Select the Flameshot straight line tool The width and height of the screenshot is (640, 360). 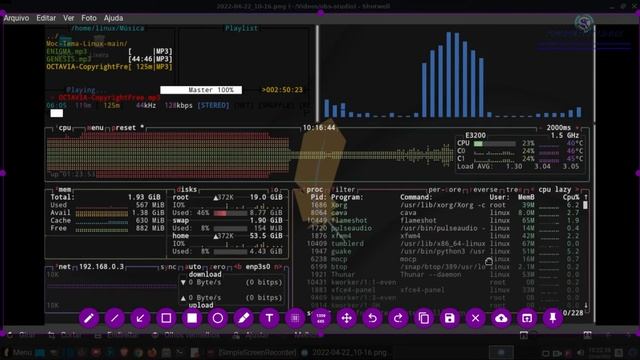click(115, 318)
